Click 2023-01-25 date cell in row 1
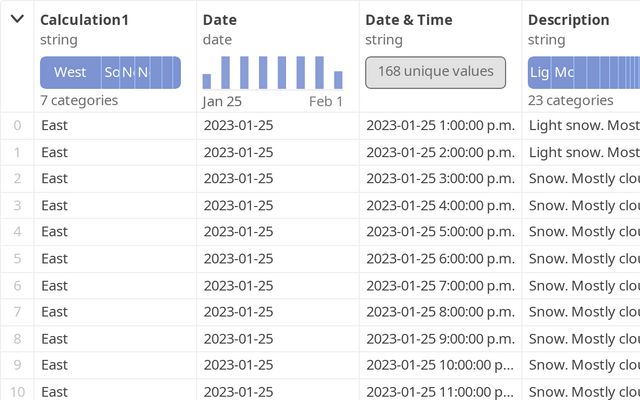The height and width of the screenshot is (400, 640). click(278, 153)
